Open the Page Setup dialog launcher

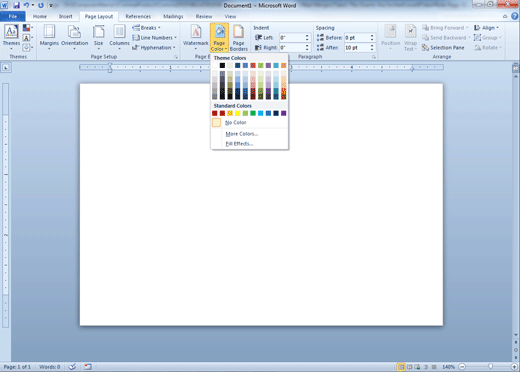click(x=176, y=57)
